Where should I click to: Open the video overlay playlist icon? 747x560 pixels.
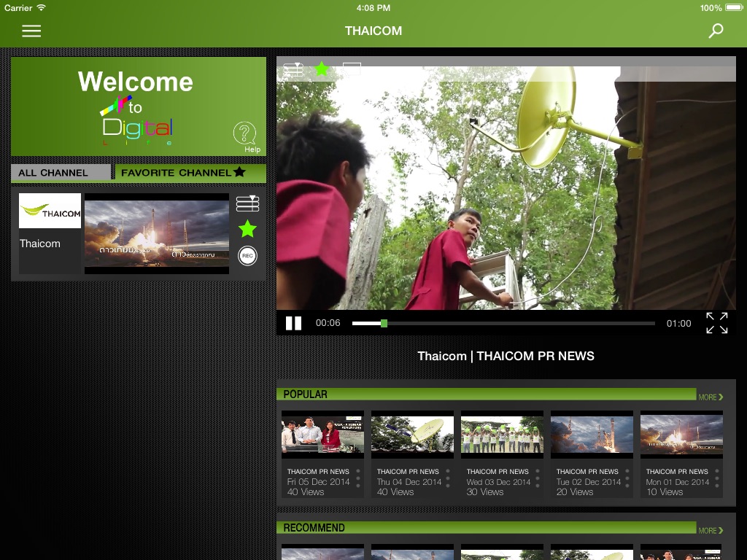[x=293, y=69]
